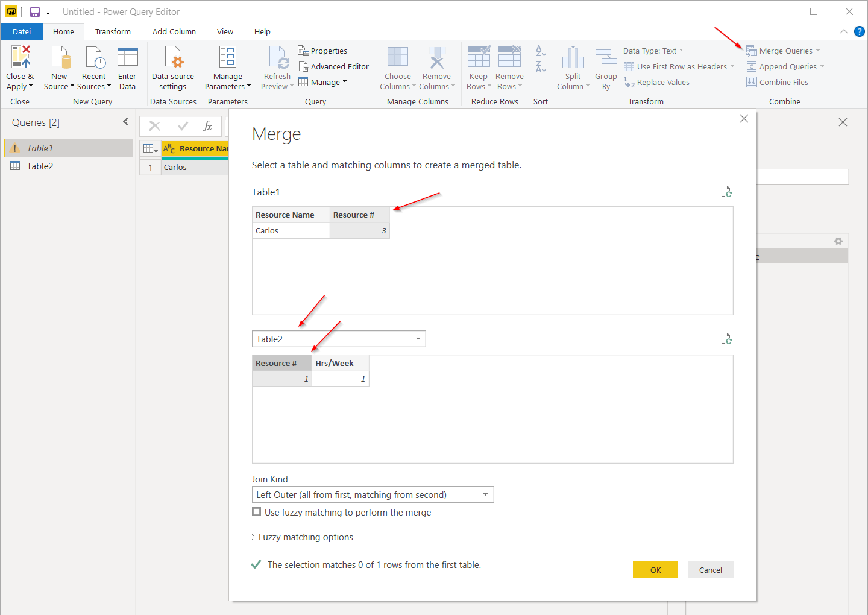This screenshot has width=868, height=615.
Task: Click Close & Apply icon
Action: pos(20,57)
